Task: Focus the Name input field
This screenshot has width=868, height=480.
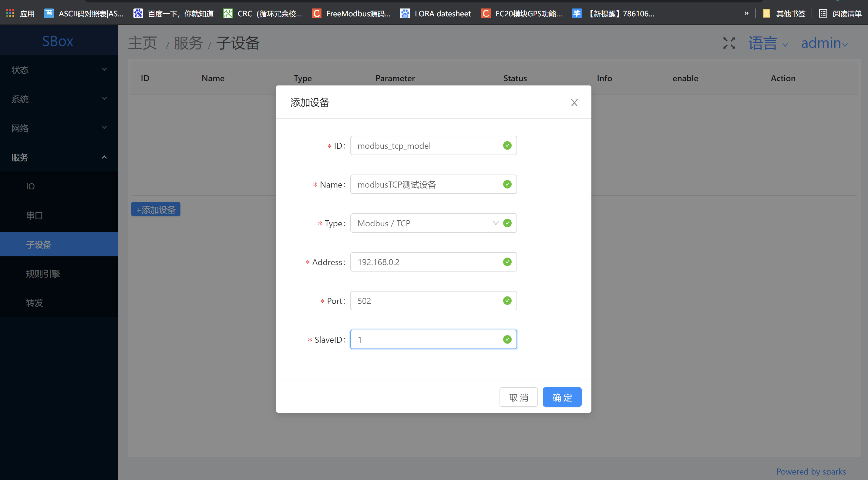Action: pos(433,184)
